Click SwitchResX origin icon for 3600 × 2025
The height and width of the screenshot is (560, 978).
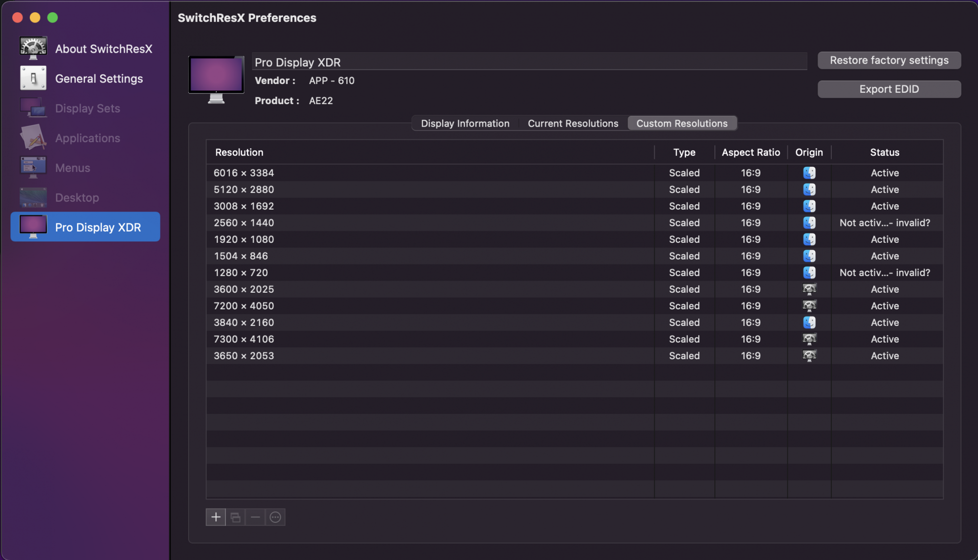809,289
